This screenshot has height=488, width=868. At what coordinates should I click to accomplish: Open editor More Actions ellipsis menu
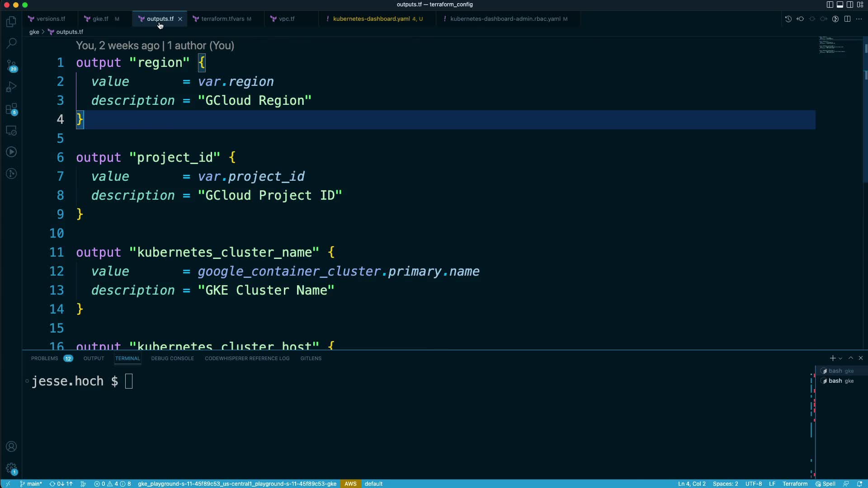coord(859,19)
